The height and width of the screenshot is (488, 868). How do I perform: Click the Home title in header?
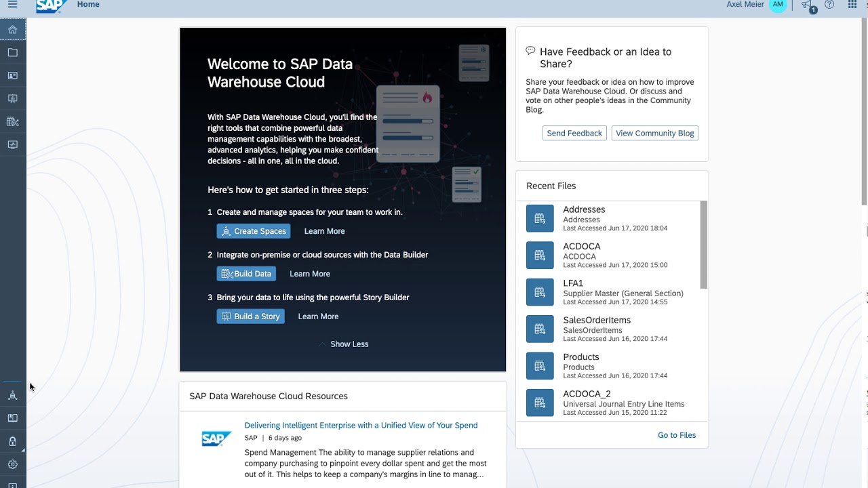(88, 4)
